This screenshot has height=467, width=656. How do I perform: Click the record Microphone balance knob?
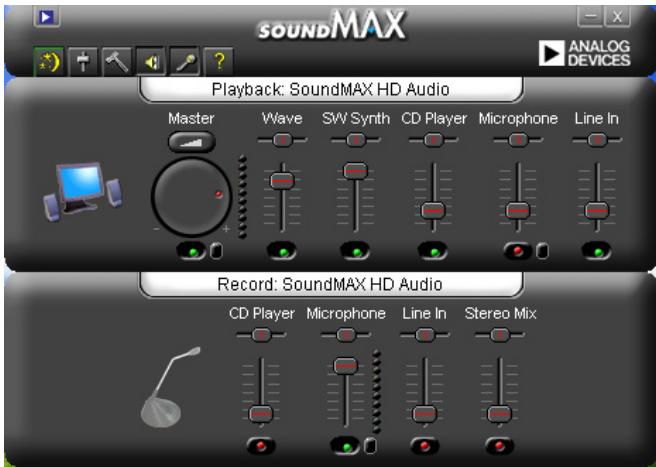tap(346, 335)
